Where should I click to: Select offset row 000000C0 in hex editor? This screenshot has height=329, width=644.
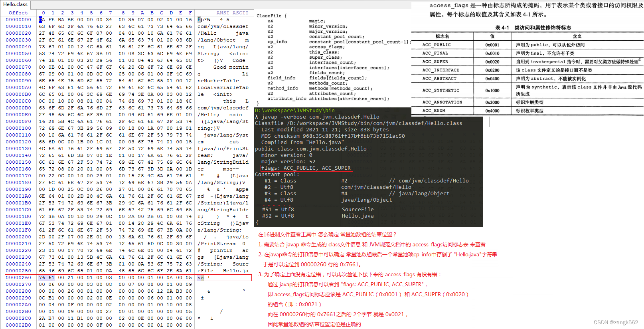(x=18, y=101)
